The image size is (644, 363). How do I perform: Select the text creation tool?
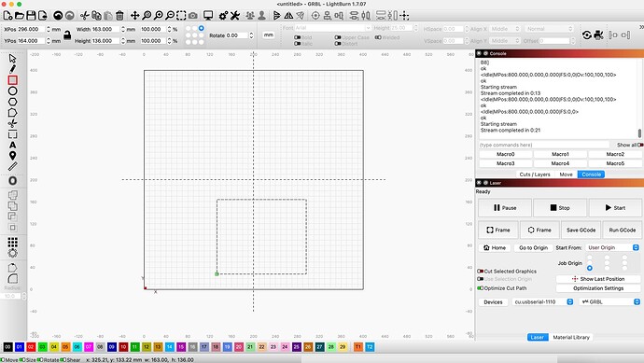pos(12,145)
